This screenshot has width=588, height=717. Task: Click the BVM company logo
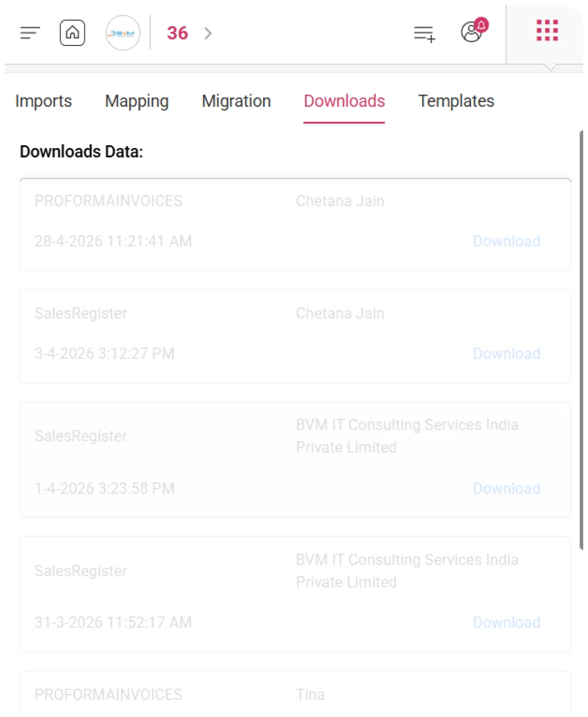tap(123, 33)
